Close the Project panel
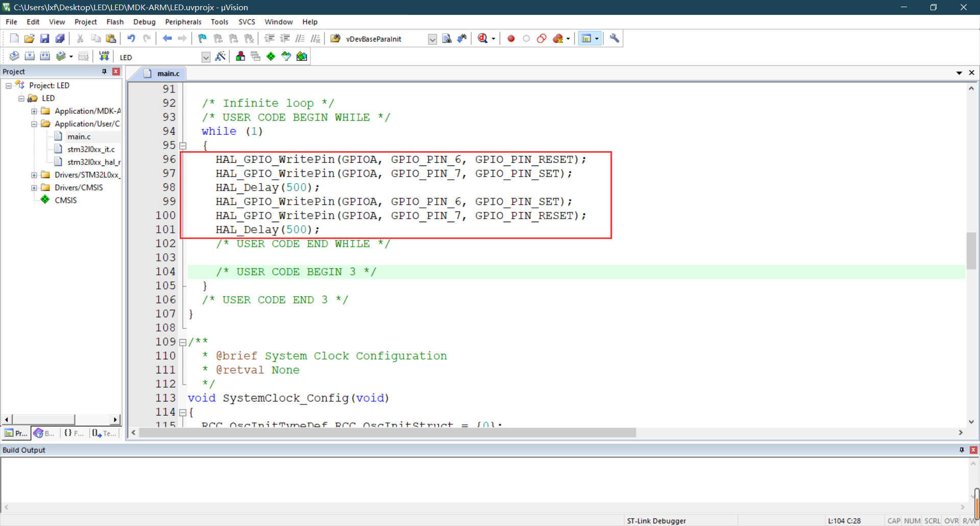980x526 pixels. click(116, 71)
